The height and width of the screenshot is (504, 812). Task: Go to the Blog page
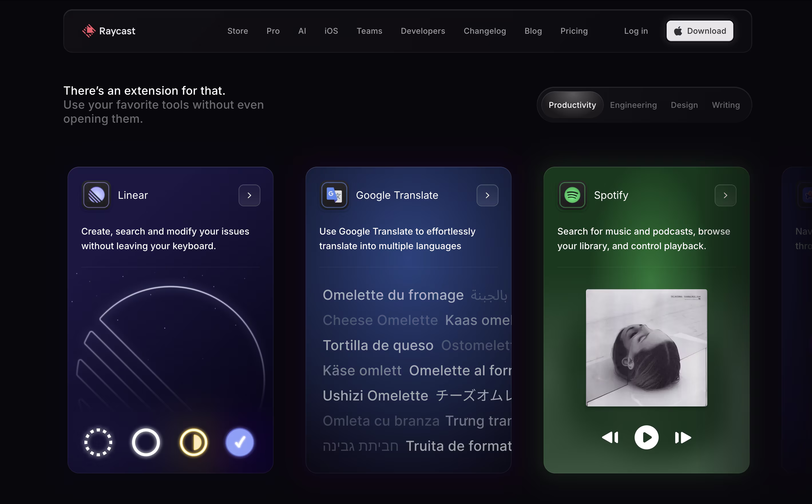533,31
